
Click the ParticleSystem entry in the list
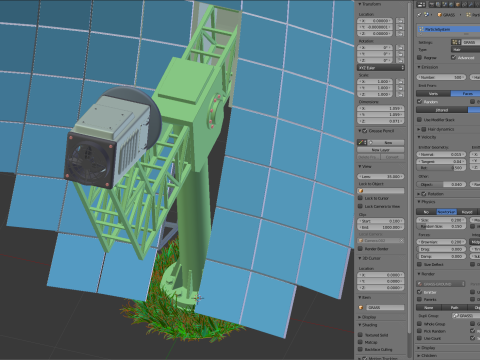[448, 29]
